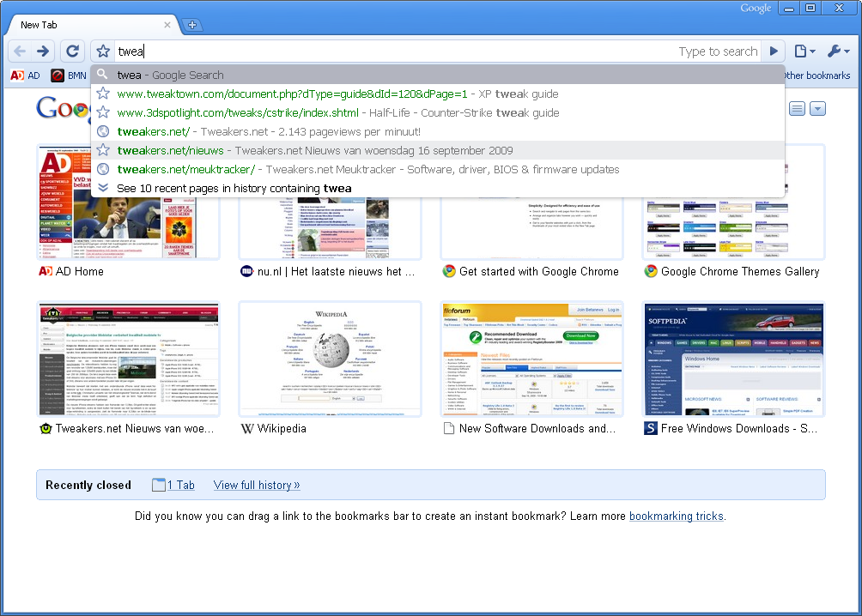Click the 'Free Windows Downloads - S...' title
This screenshot has width=862, height=616.
coord(739,429)
